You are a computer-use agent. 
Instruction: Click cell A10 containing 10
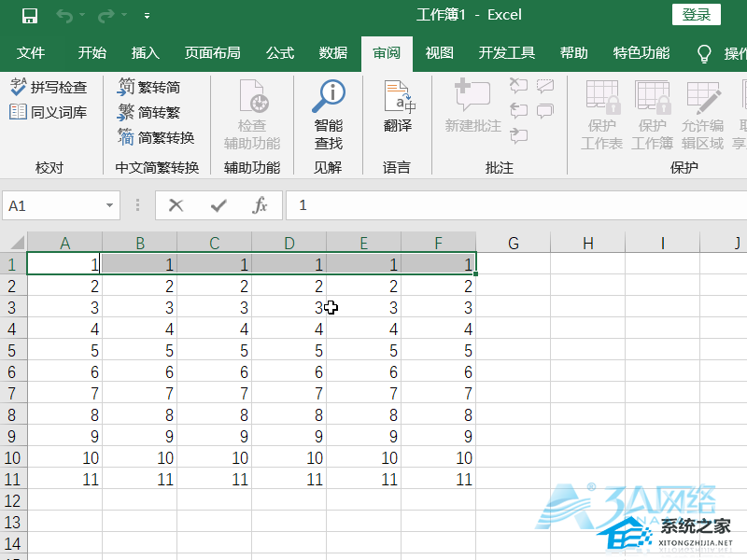click(64, 457)
